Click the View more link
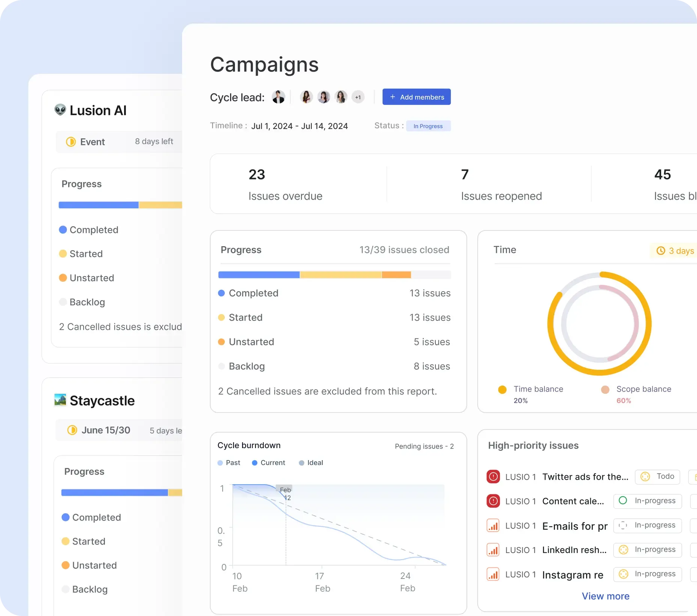The height and width of the screenshot is (616, 697). point(606,596)
